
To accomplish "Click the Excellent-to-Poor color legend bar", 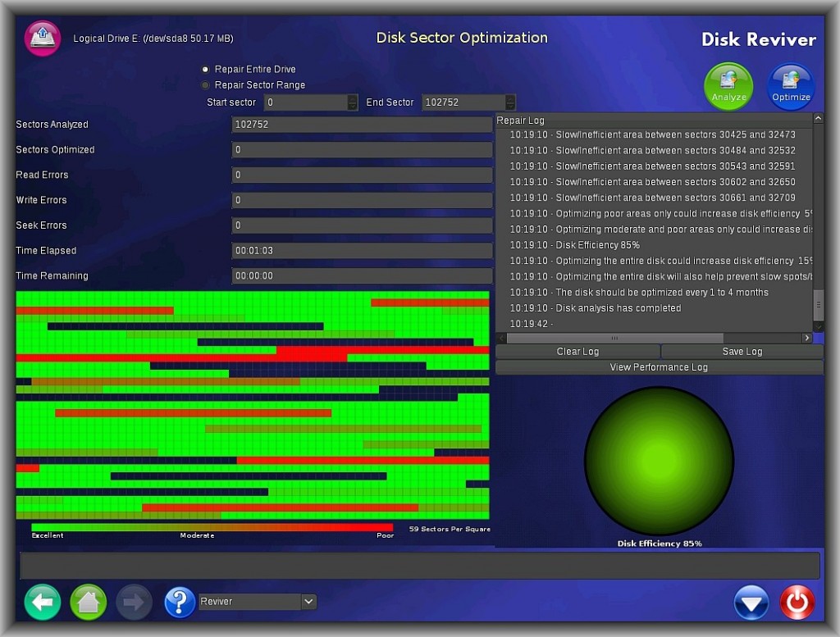I will click(212, 528).
